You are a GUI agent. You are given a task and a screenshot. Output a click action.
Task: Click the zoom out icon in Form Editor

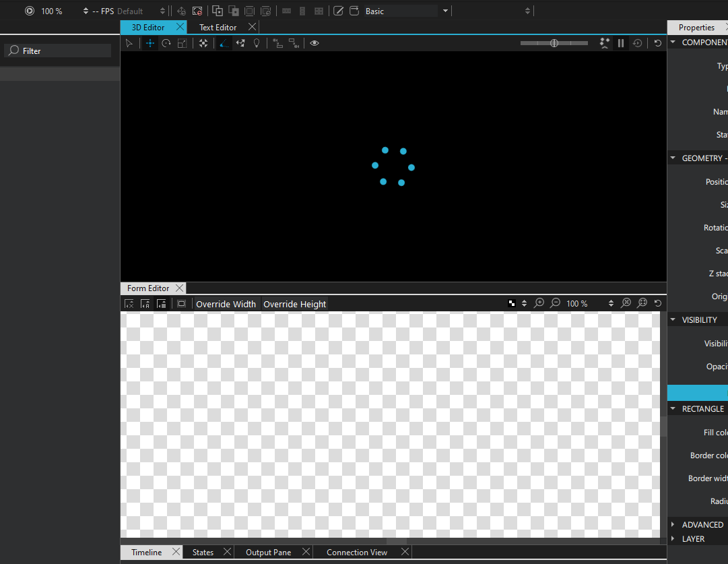point(555,303)
